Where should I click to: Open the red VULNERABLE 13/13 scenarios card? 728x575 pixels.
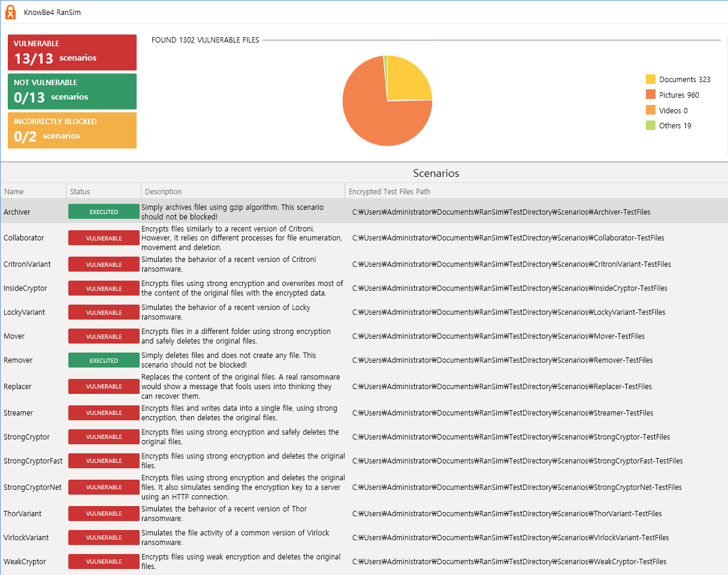coord(72,52)
